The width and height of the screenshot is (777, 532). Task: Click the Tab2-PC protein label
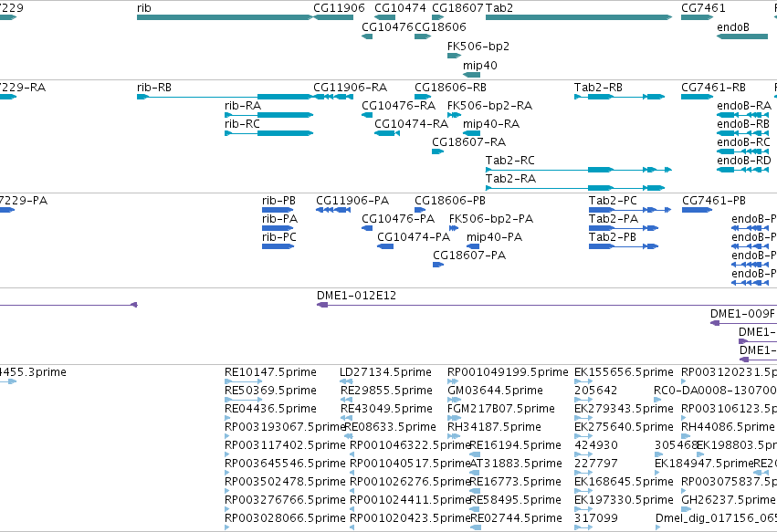coord(613,201)
